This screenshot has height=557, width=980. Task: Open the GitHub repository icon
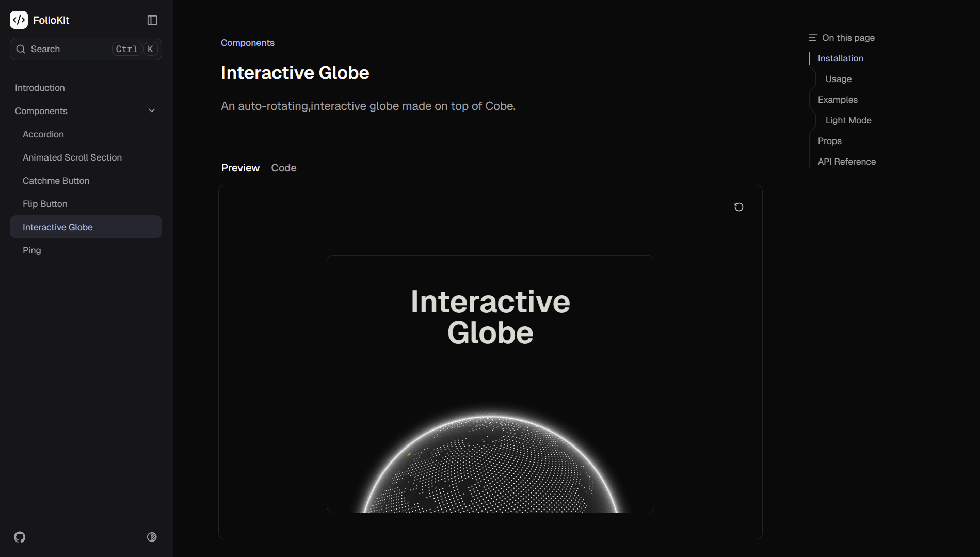tap(20, 537)
